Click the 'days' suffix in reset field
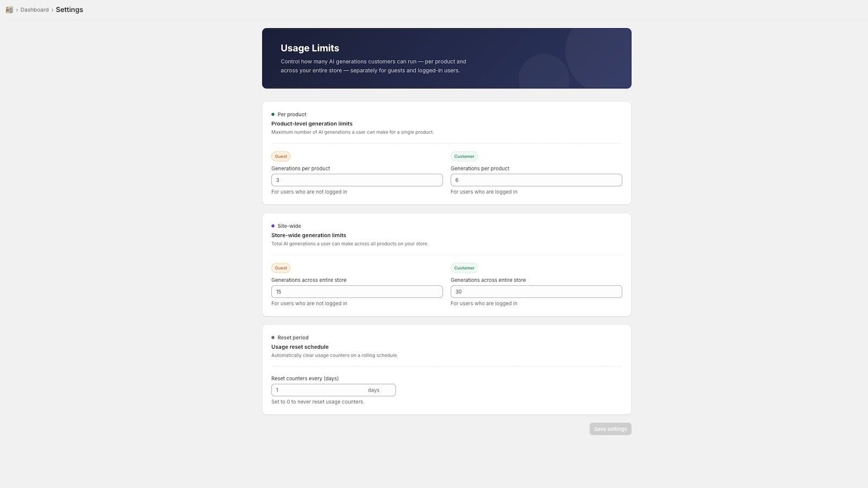The image size is (868, 488). click(374, 390)
